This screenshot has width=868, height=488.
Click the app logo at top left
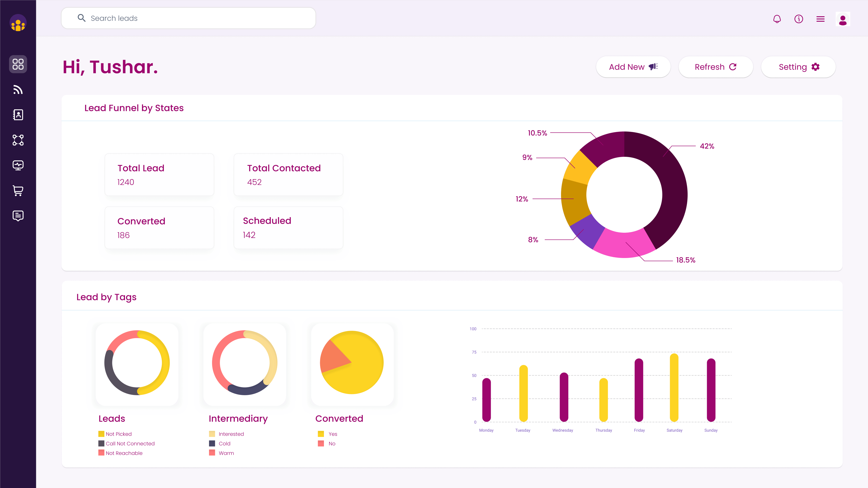click(x=18, y=23)
